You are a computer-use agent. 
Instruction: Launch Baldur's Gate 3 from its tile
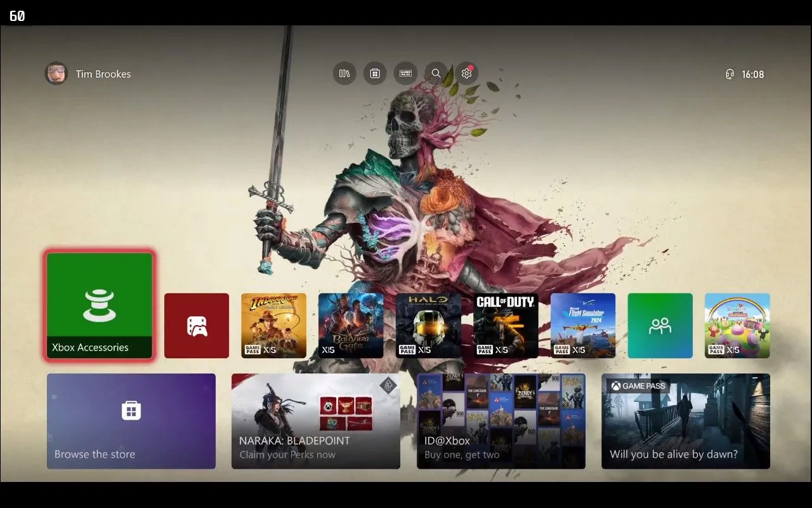pyautogui.click(x=351, y=325)
